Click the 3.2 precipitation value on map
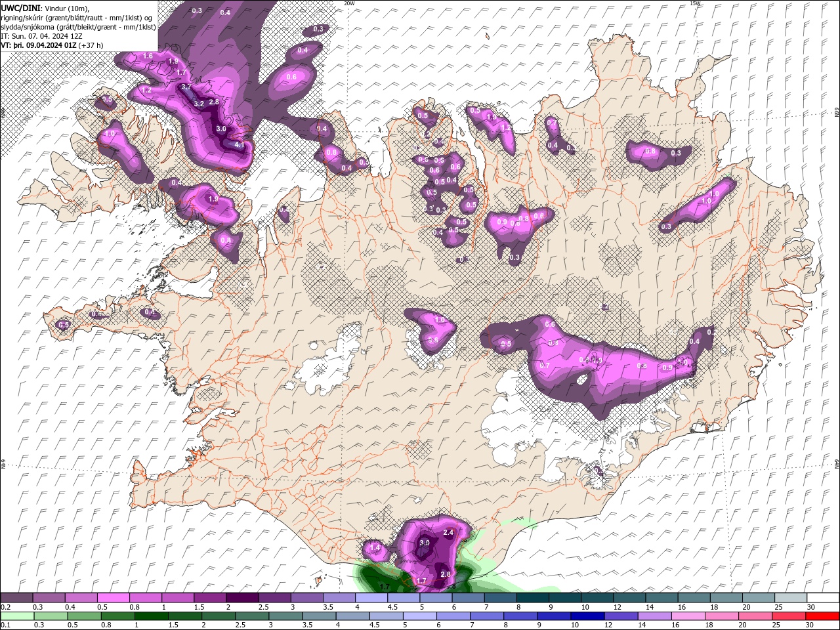Viewport: 840px width, 630px height. (199, 104)
